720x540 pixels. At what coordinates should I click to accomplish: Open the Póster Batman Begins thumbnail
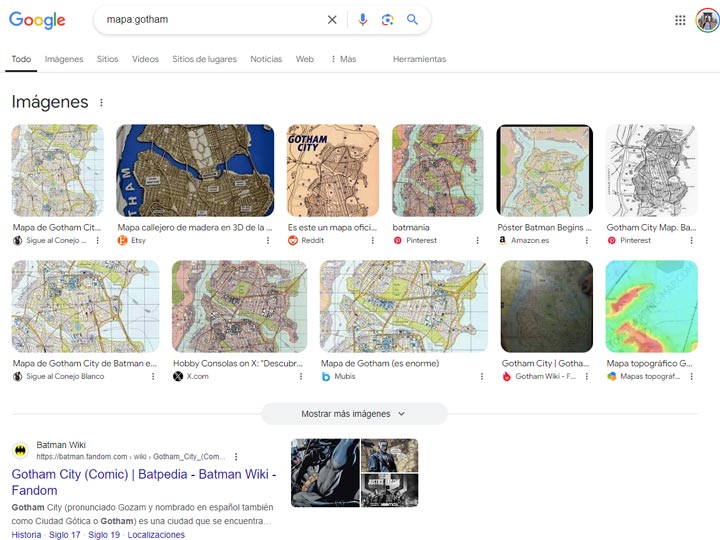pyautogui.click(x=545, y=170)
